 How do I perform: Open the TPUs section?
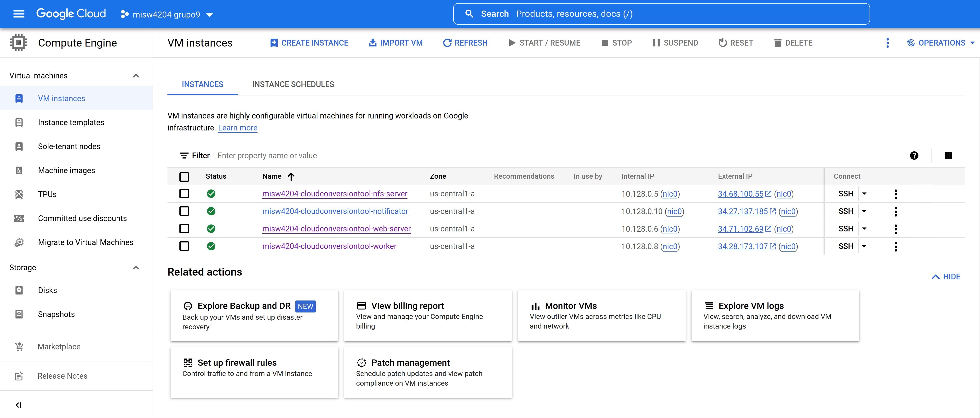(x=47, y=194)
